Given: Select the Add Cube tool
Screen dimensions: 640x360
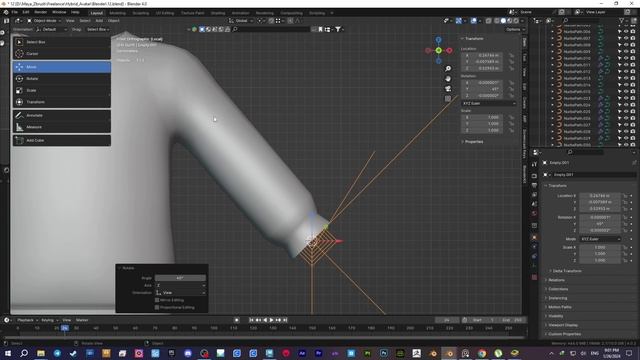Looking at the screenshot, I should tap(62, 140).
